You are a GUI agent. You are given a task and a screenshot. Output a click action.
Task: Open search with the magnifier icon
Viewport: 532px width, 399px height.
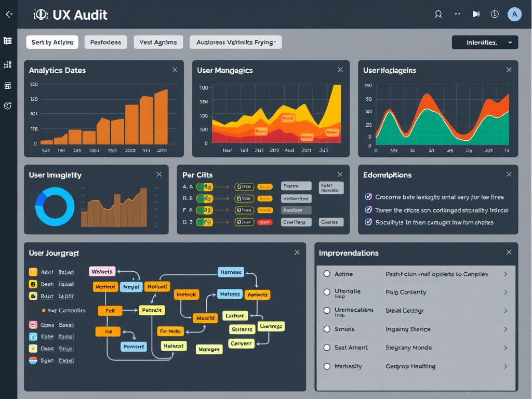[x=438, y=15]
